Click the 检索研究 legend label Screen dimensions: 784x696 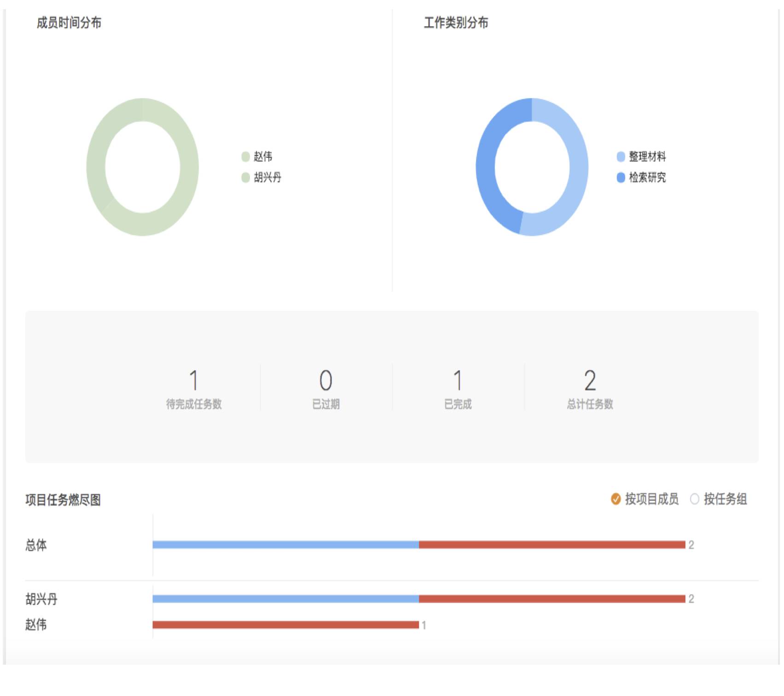pyautogui.click(x=647, y=177)
